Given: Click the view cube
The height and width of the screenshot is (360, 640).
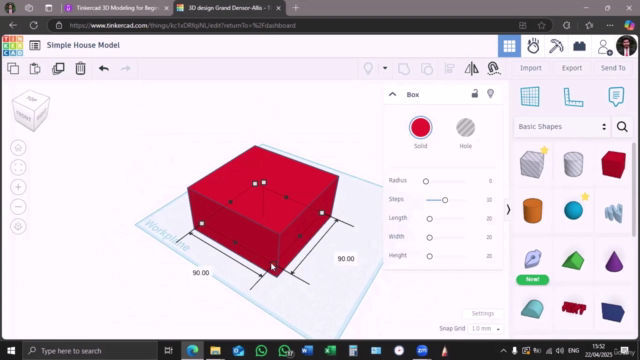Looking at the screenshot, I should coord(31,111).
